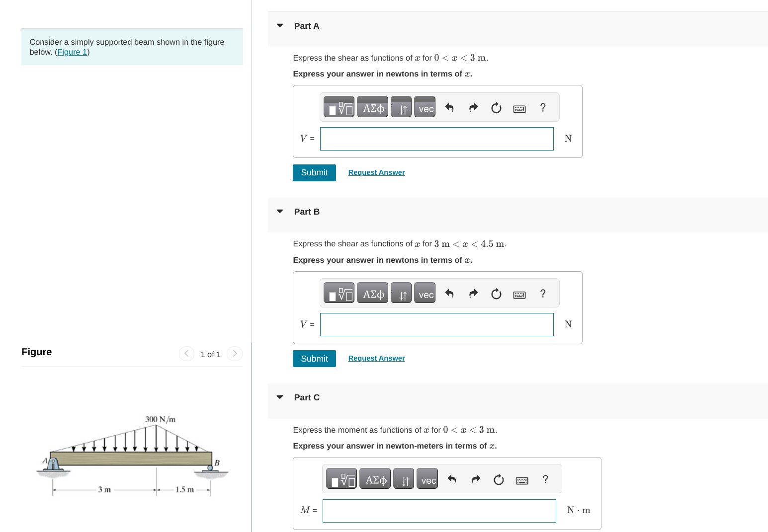This screenshot has width=768, height=532.
Task: Reset the Part C answer field
Action: pos(499,479)
